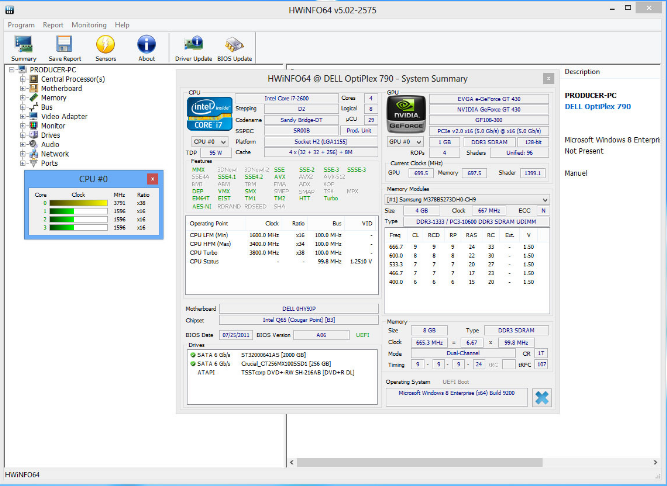
Task: Open the Sensors lightning icon
Action: (x=105, y=48)
